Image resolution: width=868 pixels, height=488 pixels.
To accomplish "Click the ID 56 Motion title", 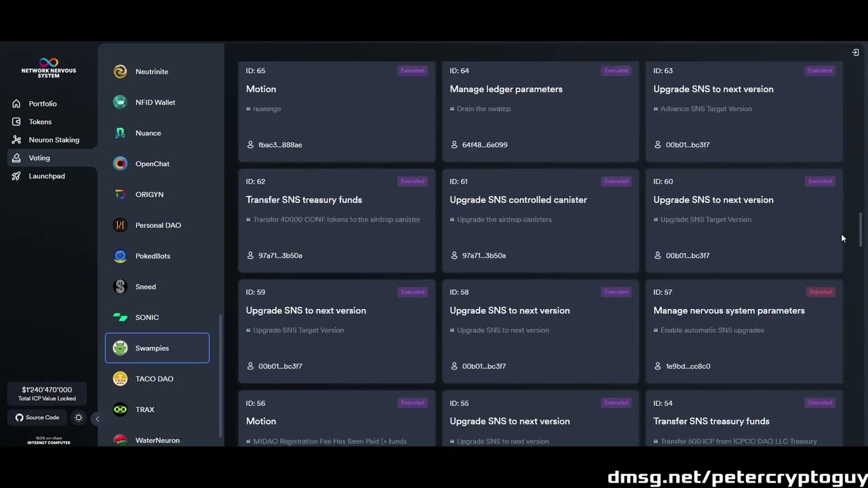I will tap(261, 422).
